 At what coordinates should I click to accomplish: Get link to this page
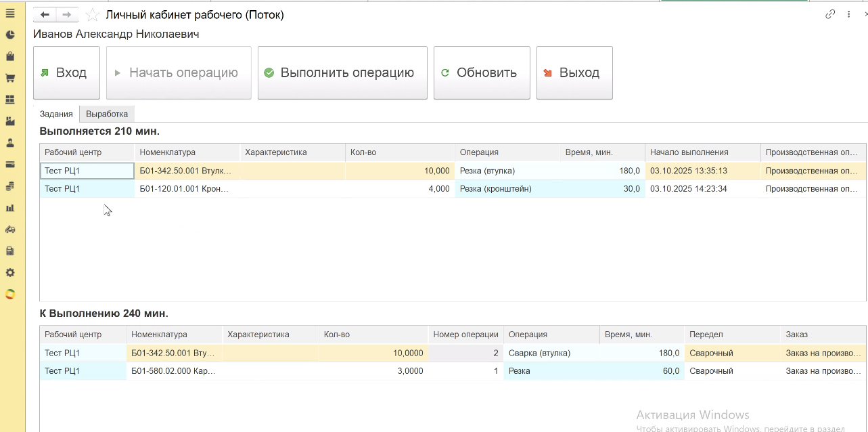click(x=830, y=14)
